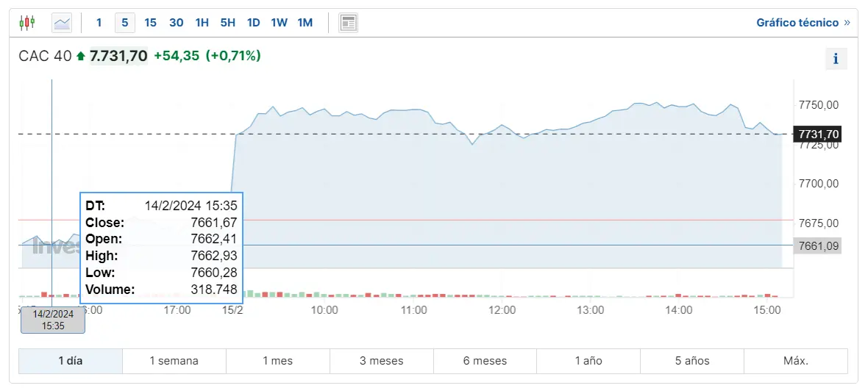Screen dimensions: 868x391
Task: Select the area chart type icon
Action: (62, 23)
